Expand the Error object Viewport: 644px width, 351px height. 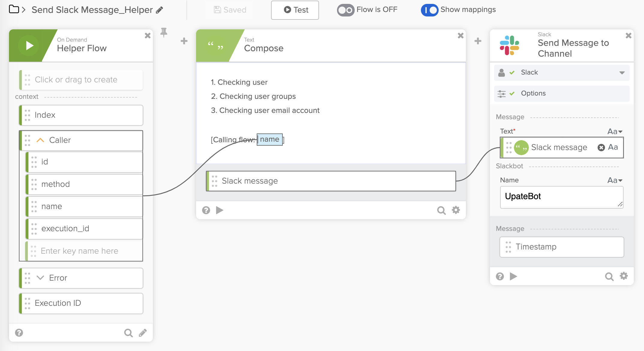point(40,278)
